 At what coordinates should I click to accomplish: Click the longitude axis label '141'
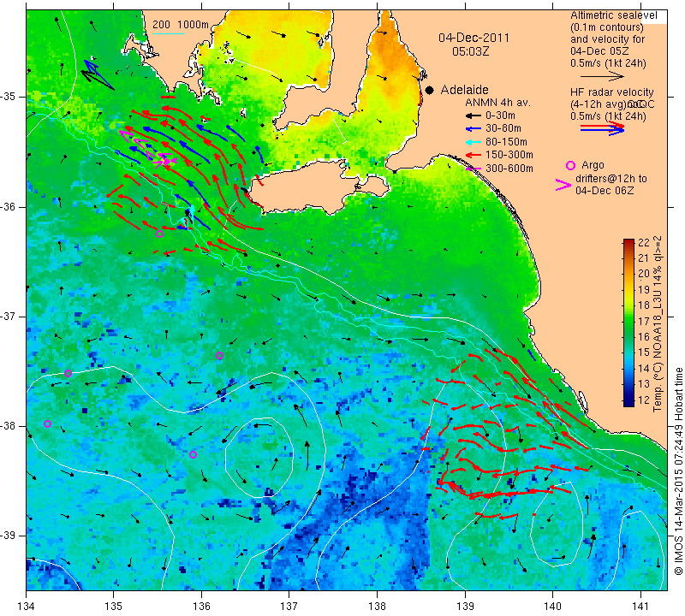coord(640,606)
